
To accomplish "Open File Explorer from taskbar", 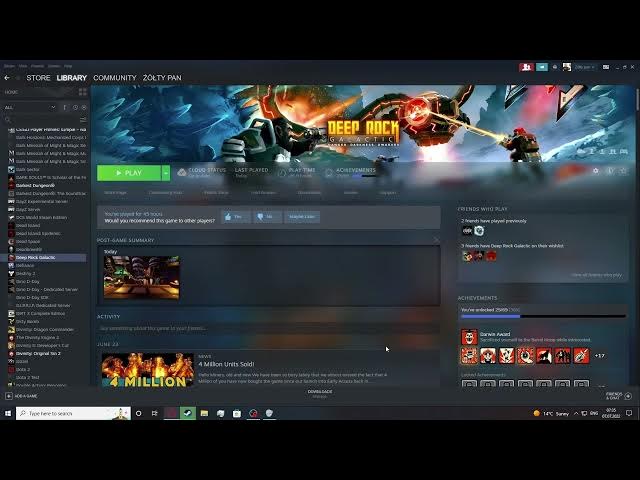I will pyautogui.click(x=204, y=413).
